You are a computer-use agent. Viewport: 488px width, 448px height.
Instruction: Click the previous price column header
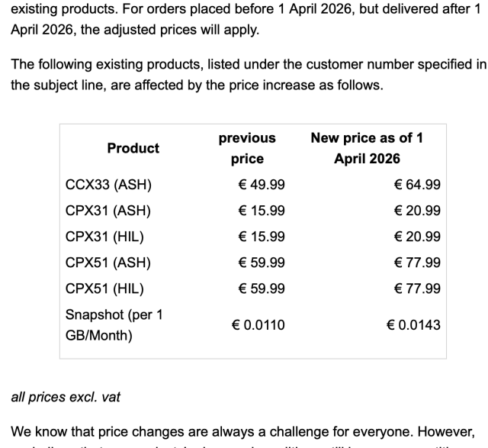coord(247,148)
